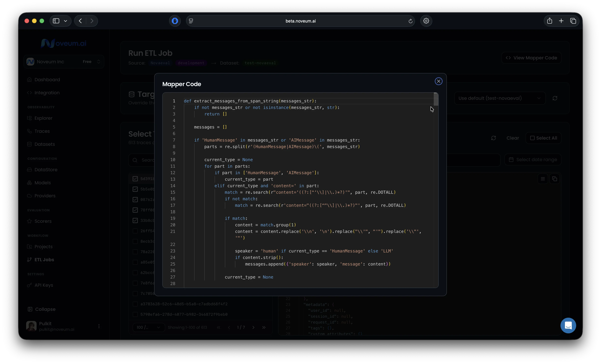Uncheck the trace starting with 5d391
Screen dimensions: 601x364
click(x=135, y=179)
